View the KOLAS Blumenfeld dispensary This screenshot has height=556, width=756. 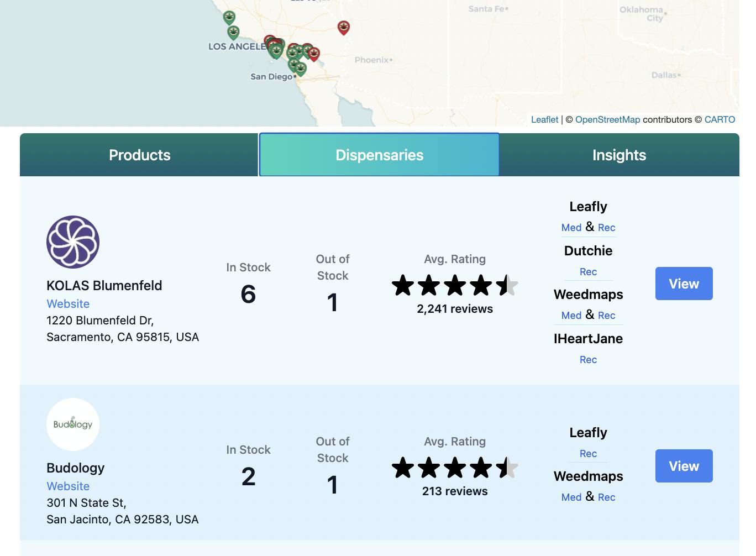684,284
